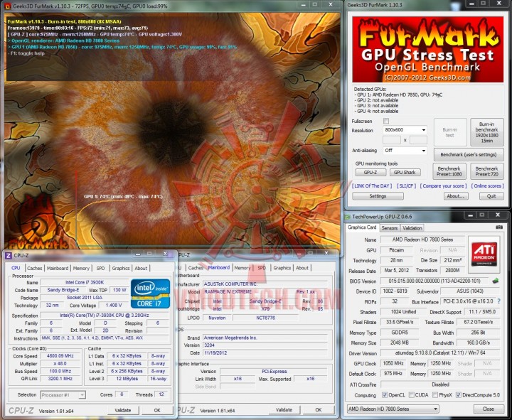Screen dimensions: 512x420
Task: Click the Core Speed 4800.09 MHz value
Action: 60,356
